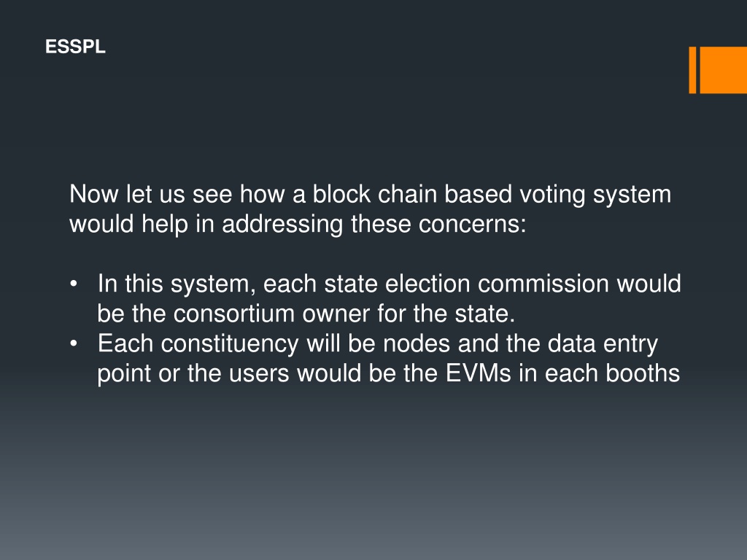Click the word 'block' in intro sentence
Viewport: 747px width, 560px height.
pos(341,194)
